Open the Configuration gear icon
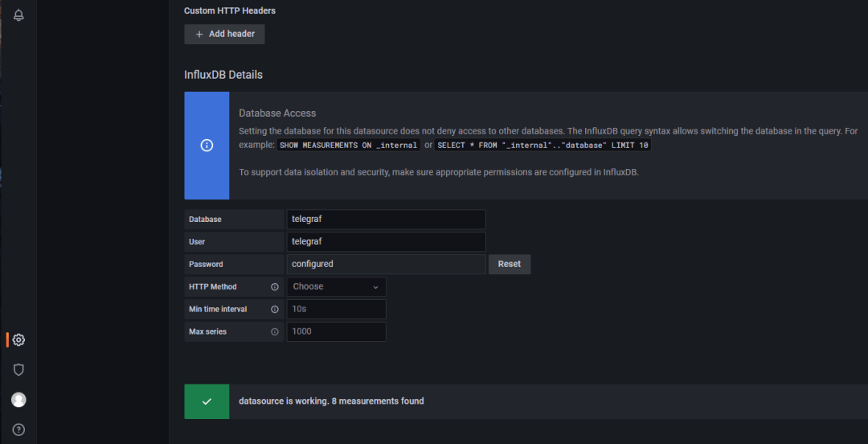 click(18, 339)
